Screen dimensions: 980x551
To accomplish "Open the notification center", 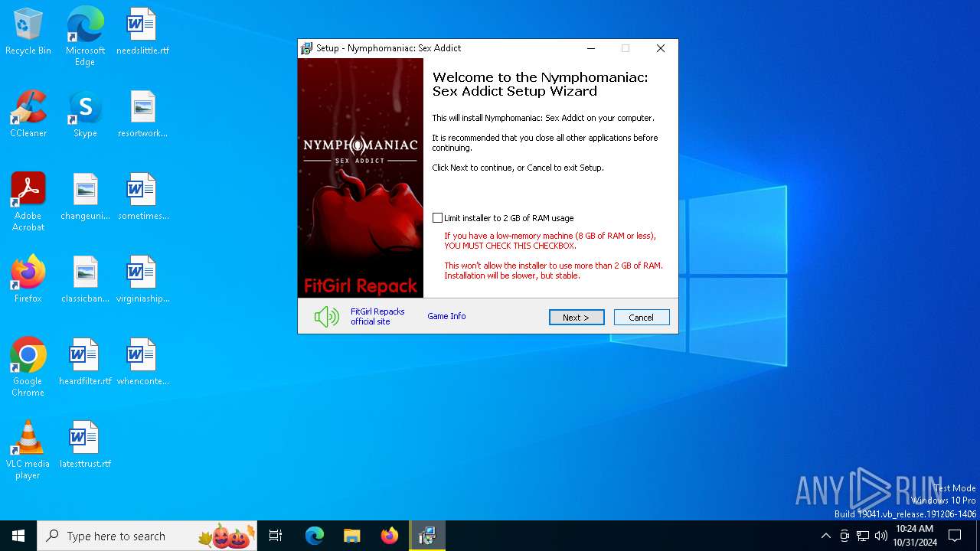I will pos(955,536).
